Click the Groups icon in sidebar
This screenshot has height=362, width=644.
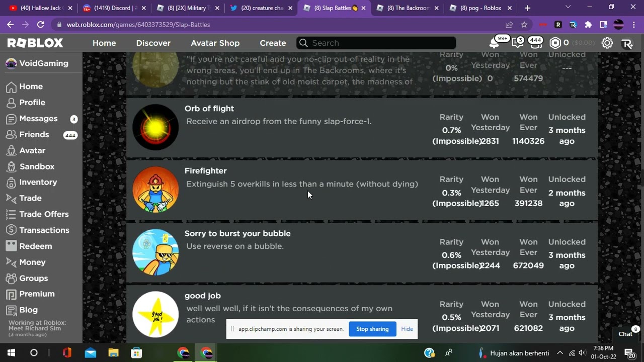coord(12,278)
